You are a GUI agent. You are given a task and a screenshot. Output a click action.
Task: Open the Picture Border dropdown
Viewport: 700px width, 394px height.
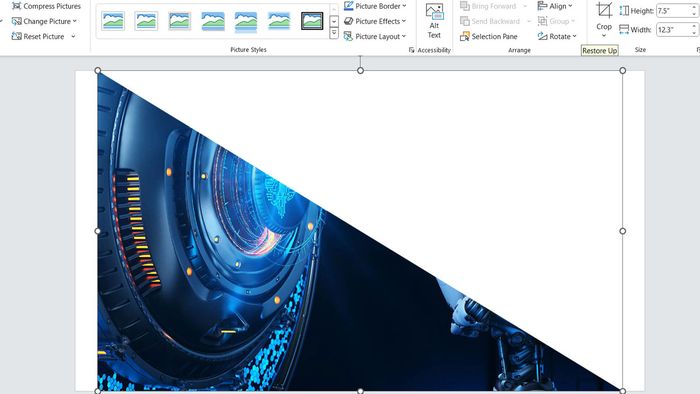[x=375, y=6]
